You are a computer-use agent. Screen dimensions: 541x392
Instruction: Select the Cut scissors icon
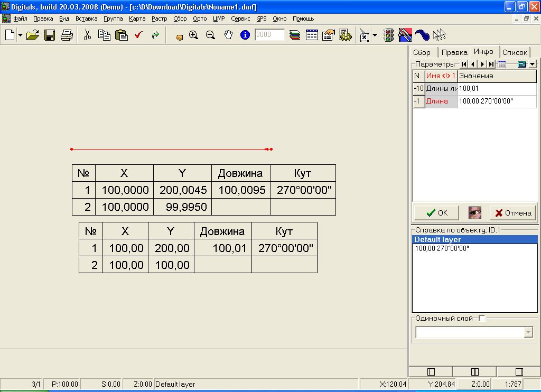[87, 35]
